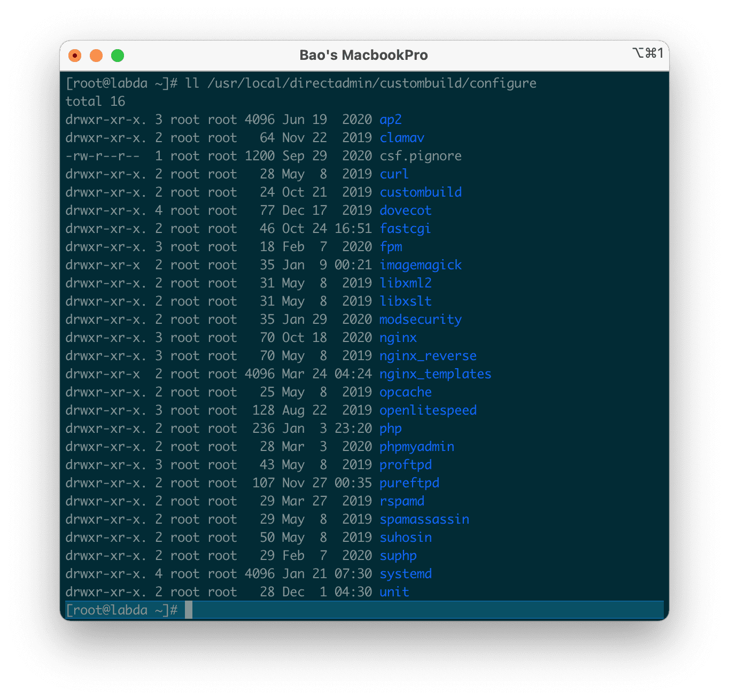Select the systemd folder entry
729x700 pixels.
point(405,573)
